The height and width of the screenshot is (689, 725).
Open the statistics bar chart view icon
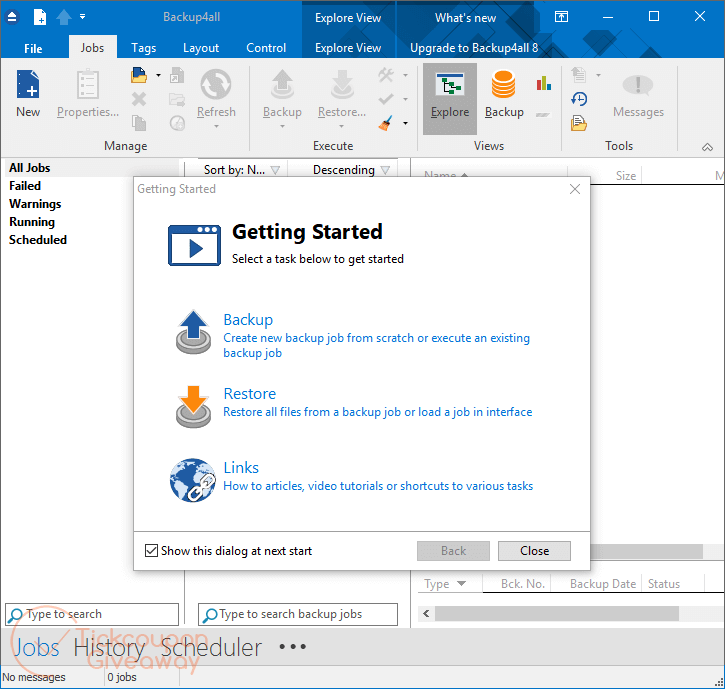[544, 84]
